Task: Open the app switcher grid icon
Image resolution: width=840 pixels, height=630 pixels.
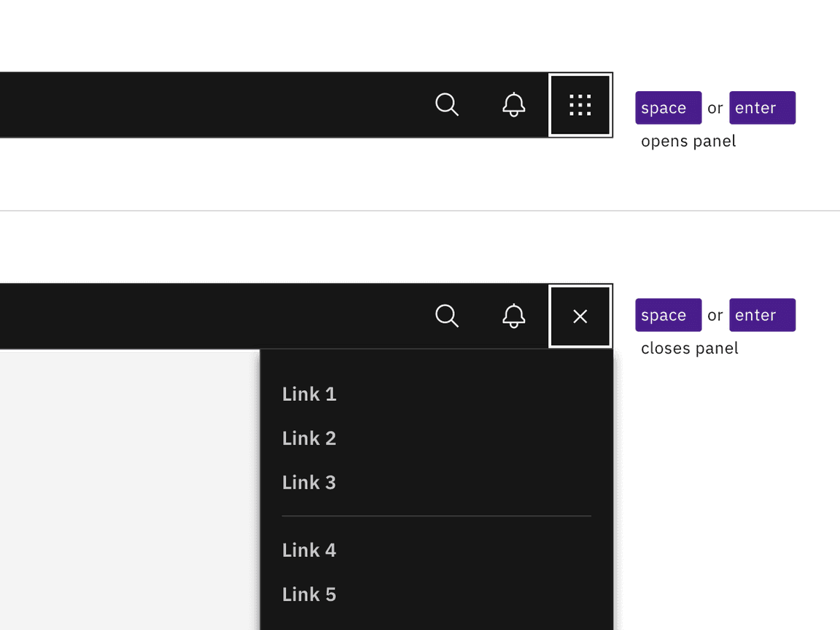Action: tap(580, 105)
